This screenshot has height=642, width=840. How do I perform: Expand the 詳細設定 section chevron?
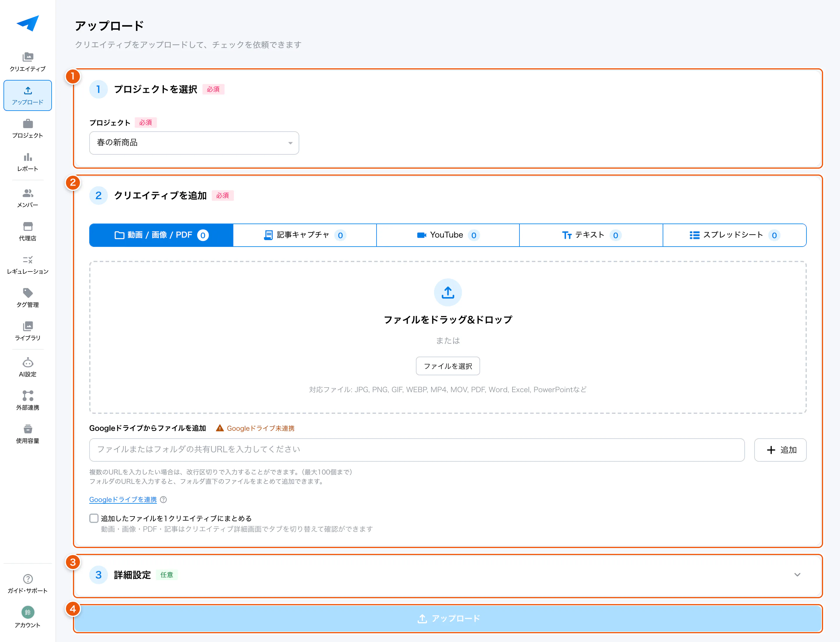tap(797, 575)
